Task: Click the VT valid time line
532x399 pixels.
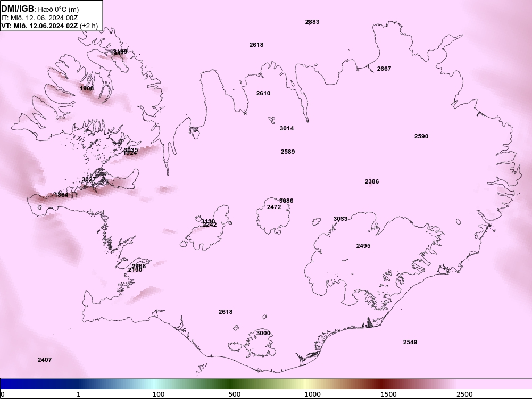Action: [49, 26]
